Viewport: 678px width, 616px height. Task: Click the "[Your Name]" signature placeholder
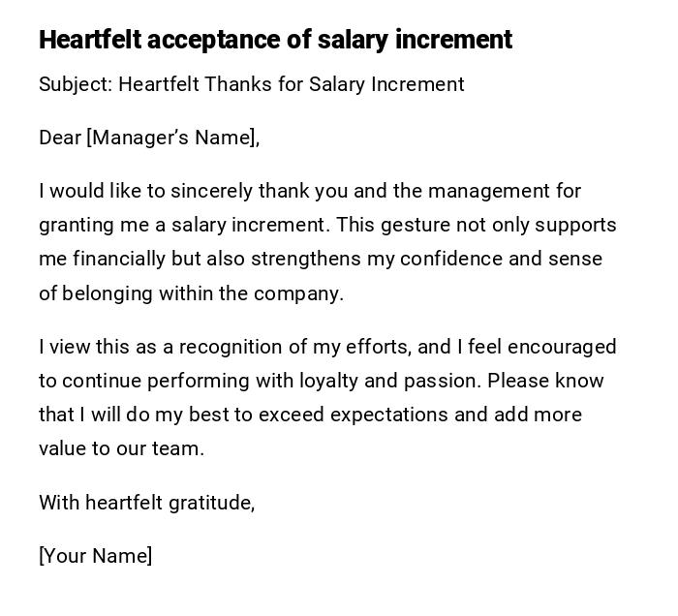pyautogui.click(x=96, y=556)
